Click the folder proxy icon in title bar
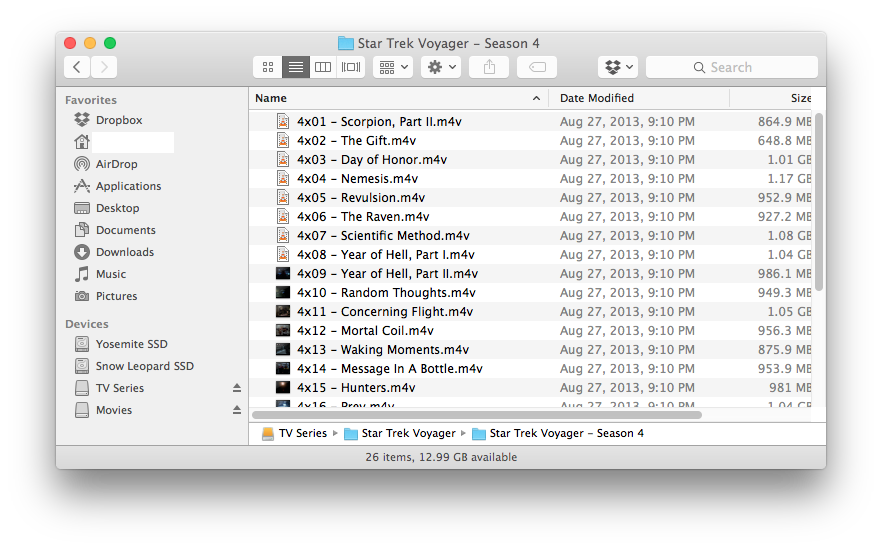Image resolution: width=882 pixels, height=549 pixels. 345,43
